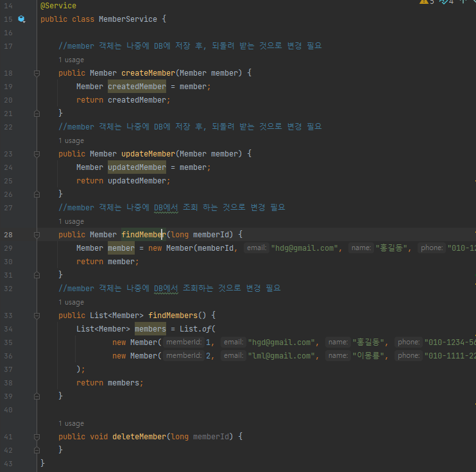Click the "hdg@gmail.com" string literal
Screen dimensions: 476x472
(304, 248)
